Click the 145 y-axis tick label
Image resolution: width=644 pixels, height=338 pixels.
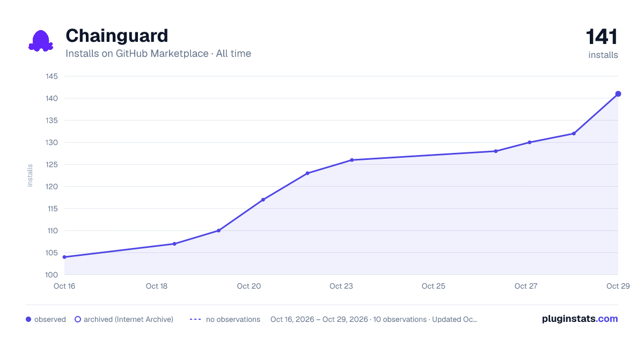click(x=52, y=76)
